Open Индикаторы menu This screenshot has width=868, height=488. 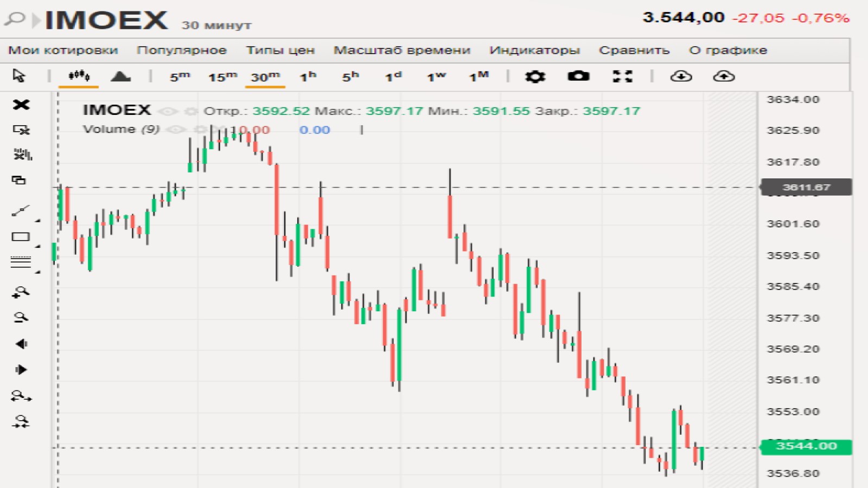[x=535, y=50]
